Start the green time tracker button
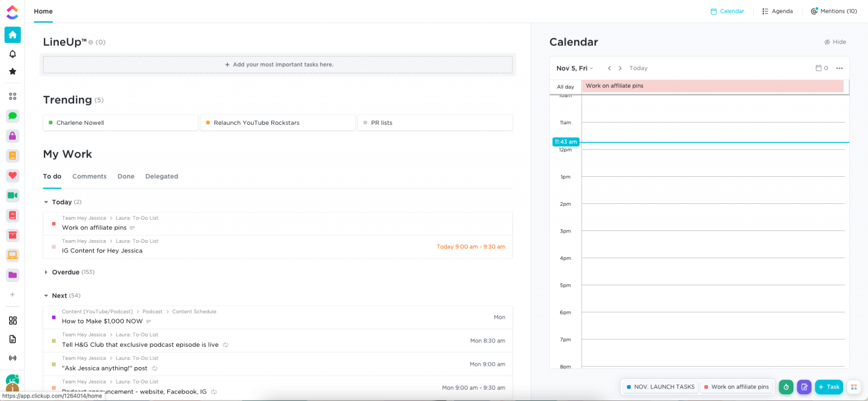868x401 pixels. click(785, 387)
